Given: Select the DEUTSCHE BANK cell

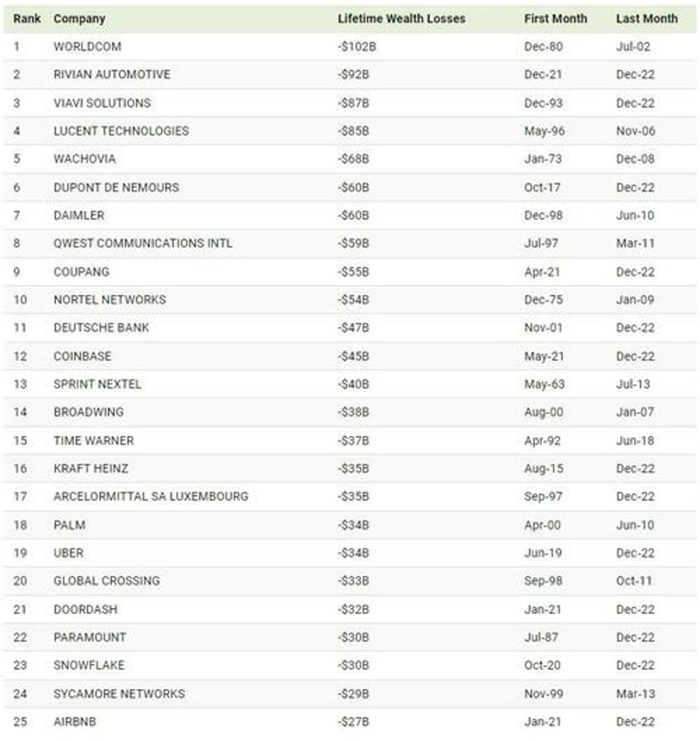Looking at the screenshot, I should point(102,327).
